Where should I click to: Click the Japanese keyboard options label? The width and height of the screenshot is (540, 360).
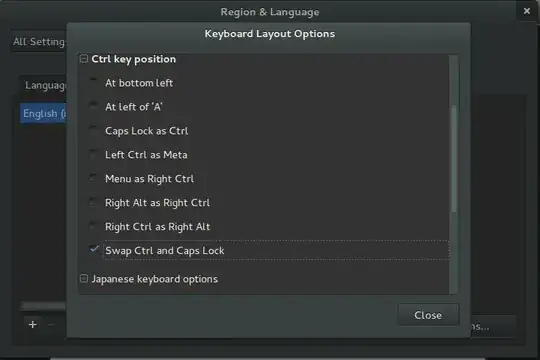point(155,279)
